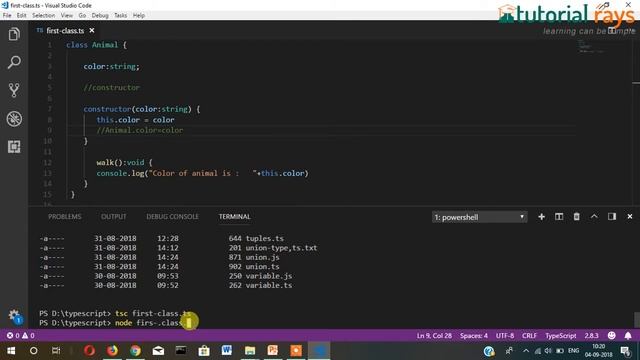Open Microsoft Store from taskbar
The image size is (640, 360).
click(x=204, y=351)
